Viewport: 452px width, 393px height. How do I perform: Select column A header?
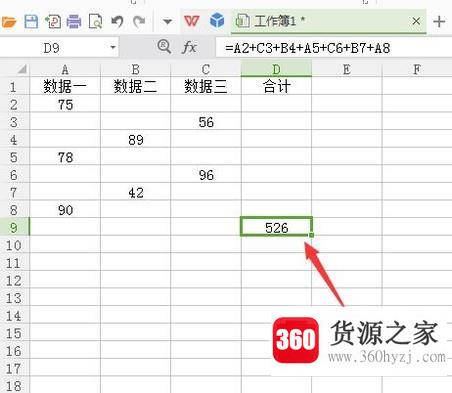pos(65,69)
